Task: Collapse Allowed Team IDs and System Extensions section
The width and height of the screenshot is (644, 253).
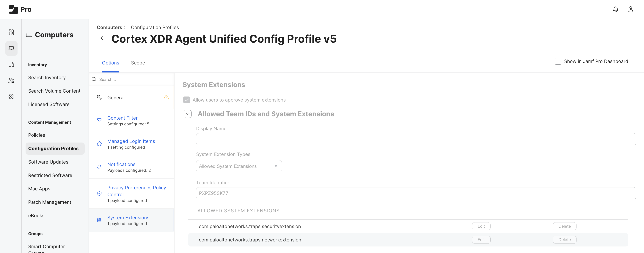Action: pos(188,114)
